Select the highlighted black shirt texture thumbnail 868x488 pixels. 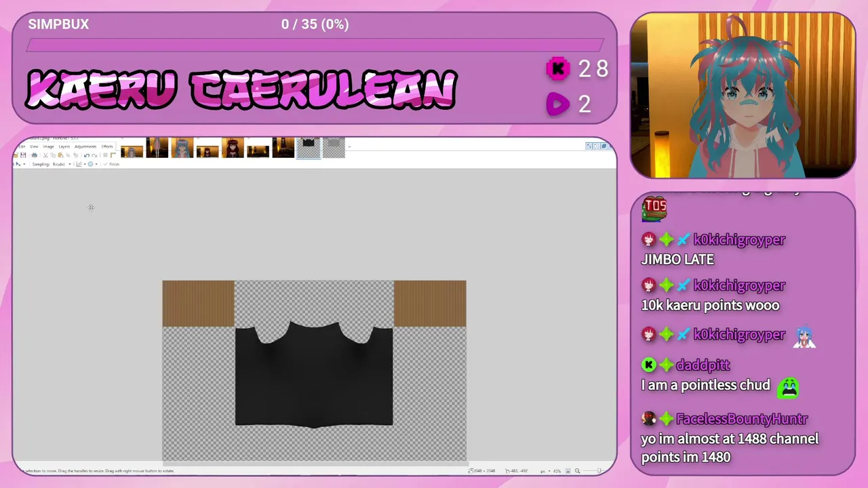point(309,147)
